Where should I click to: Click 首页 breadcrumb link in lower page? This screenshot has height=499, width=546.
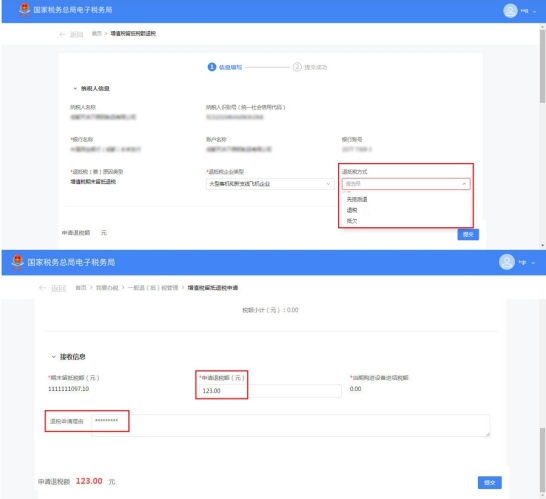pyautogui.click(x=81, y=288)
